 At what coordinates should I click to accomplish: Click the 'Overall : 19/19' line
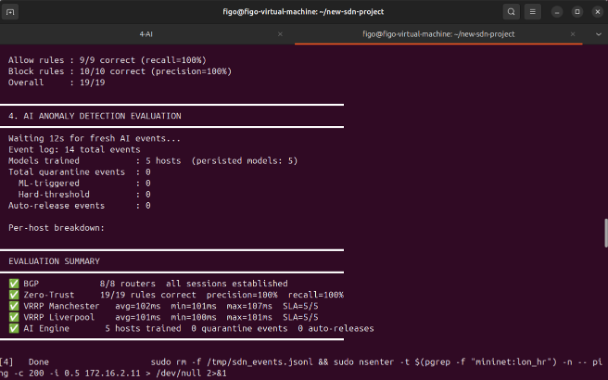57,83
